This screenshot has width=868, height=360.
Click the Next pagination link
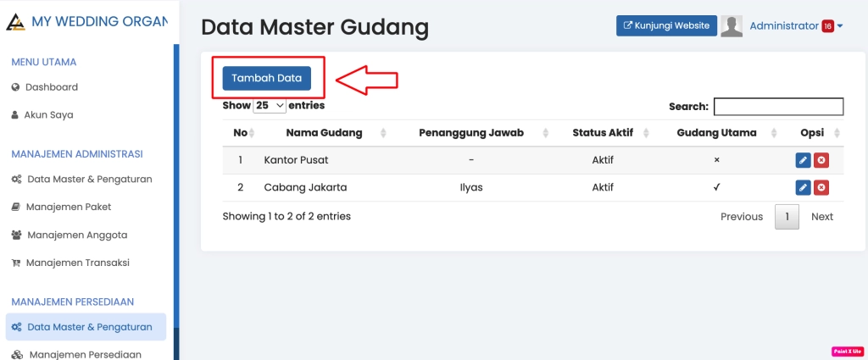pyautogui.click(x=821, y=217)
